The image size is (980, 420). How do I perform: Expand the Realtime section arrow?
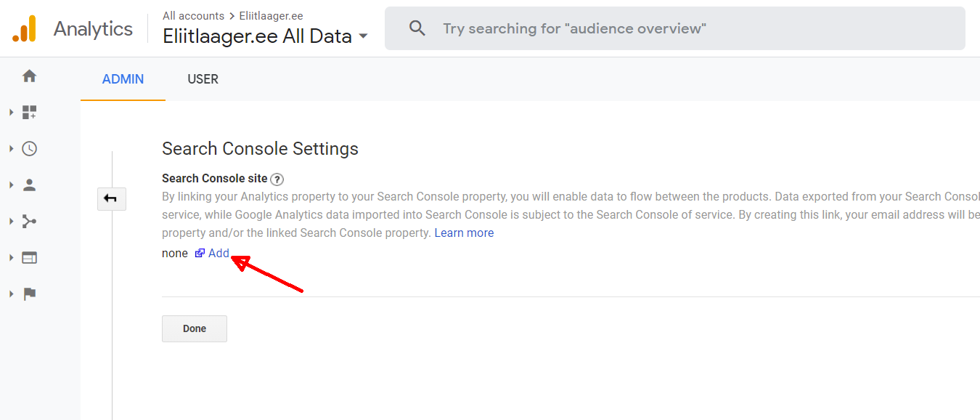coord(11,149)
